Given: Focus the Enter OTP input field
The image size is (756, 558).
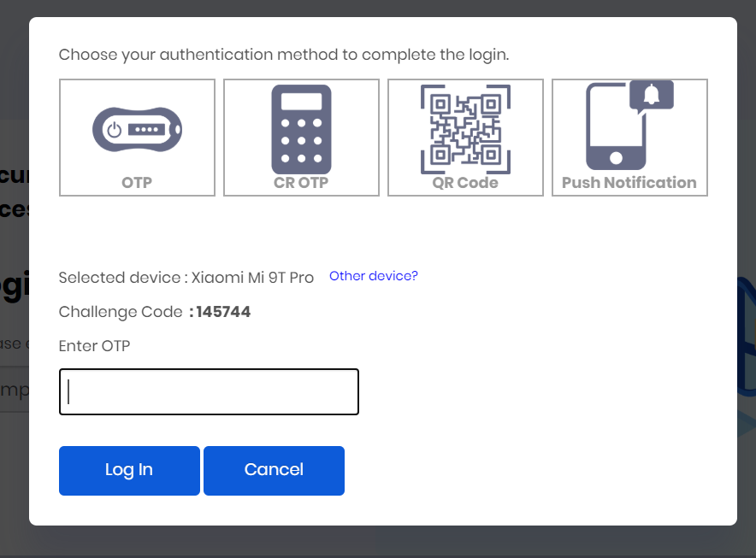Looking at the screenshot, I should coord(208,391).
